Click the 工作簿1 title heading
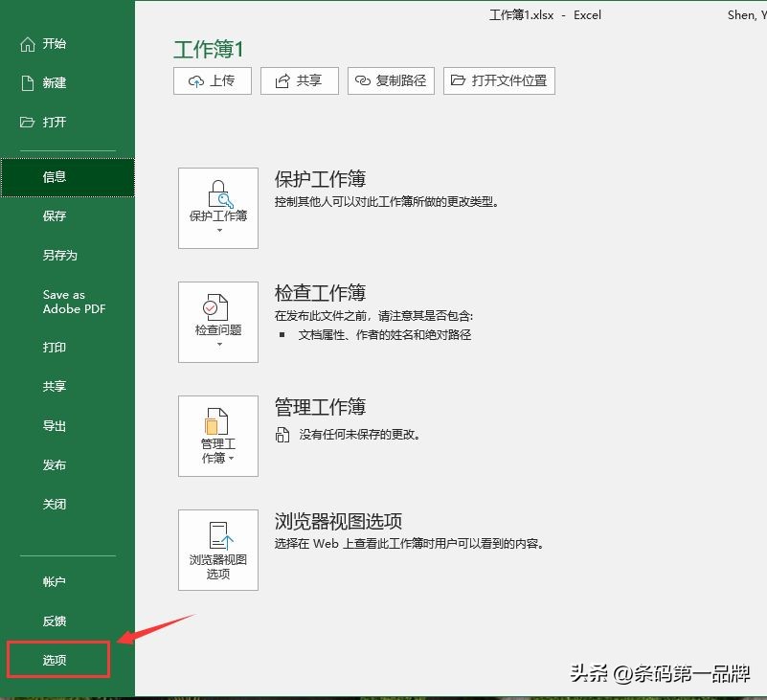 (208, 49)
